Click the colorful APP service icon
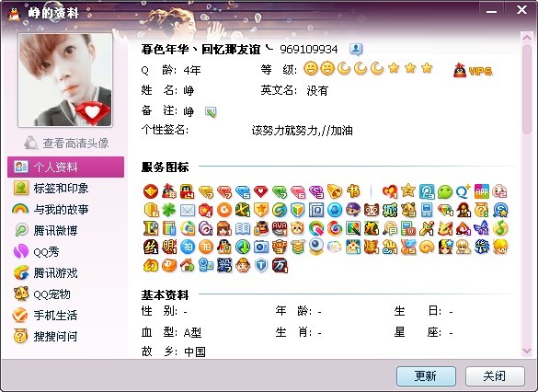Image resolution: width=538 pixels, height=392 pixels. 482,191
